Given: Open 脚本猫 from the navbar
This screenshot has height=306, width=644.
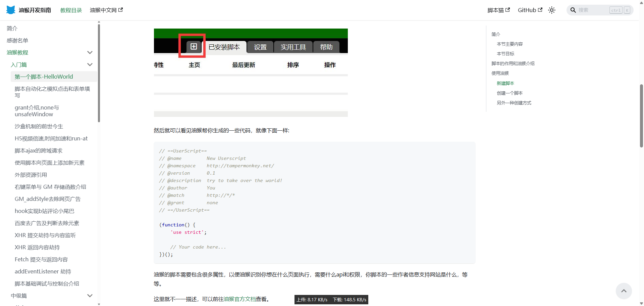Looking at the screenshot, I should coord(496,10).
